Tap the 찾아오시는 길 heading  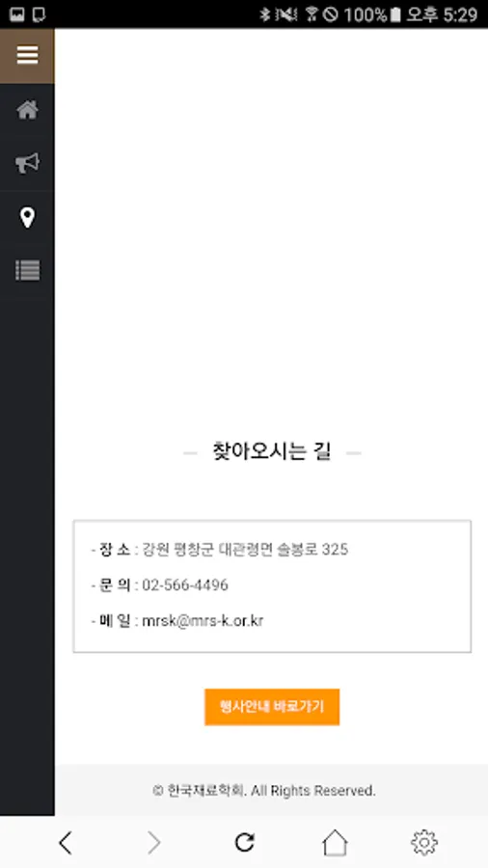click(x=272, y=451)
